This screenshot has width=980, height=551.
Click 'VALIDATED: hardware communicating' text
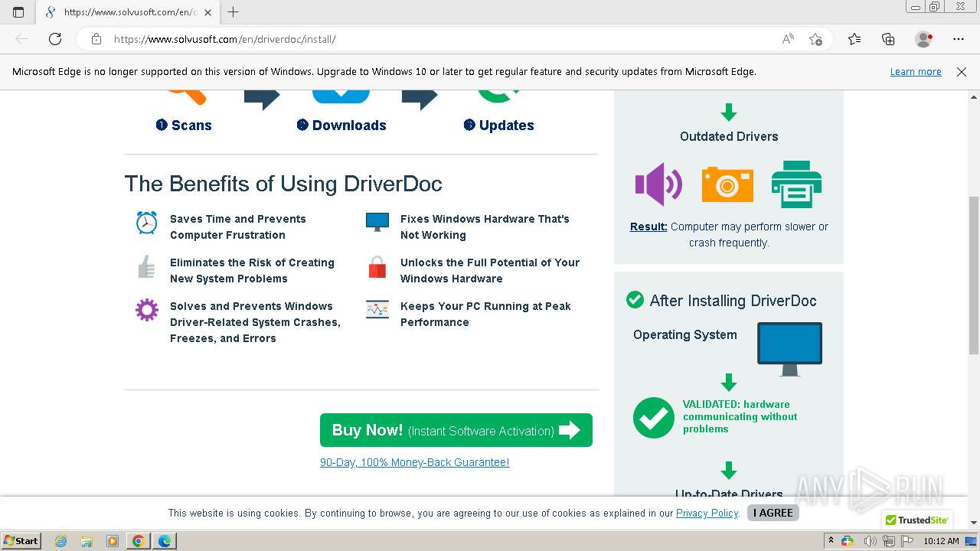click(x=740, y=417)
